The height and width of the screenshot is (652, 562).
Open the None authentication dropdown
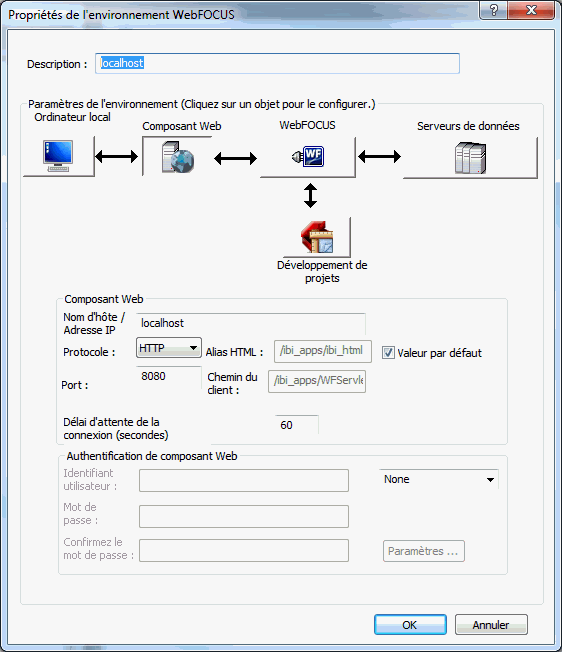(x=439, y=479)
